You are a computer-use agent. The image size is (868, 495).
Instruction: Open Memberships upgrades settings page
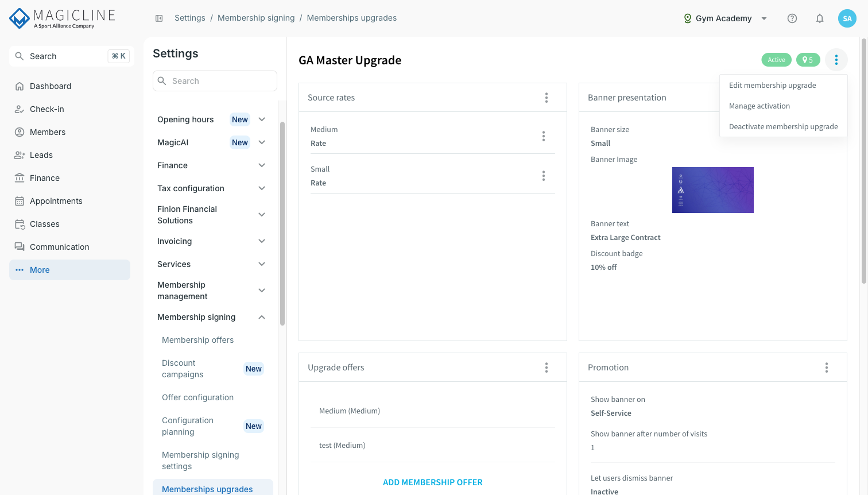click(x=213, y=488)
